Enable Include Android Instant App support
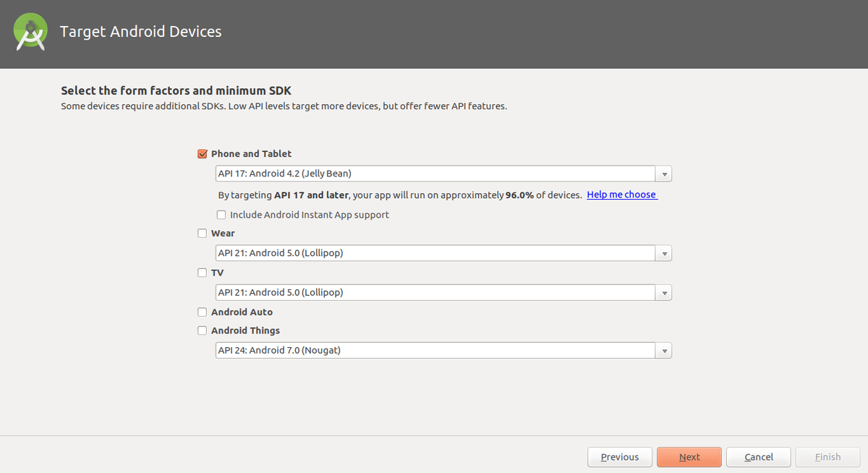The width and height of the screenshot is (868, 473). click(221, 215)
